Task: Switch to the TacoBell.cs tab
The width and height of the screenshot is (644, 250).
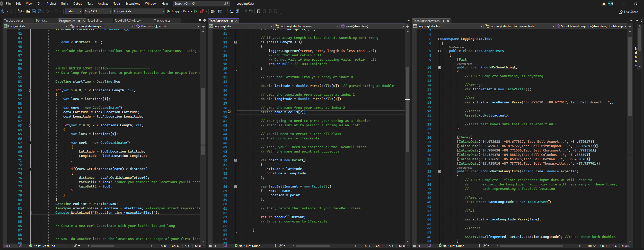Action: pos(95,21)
